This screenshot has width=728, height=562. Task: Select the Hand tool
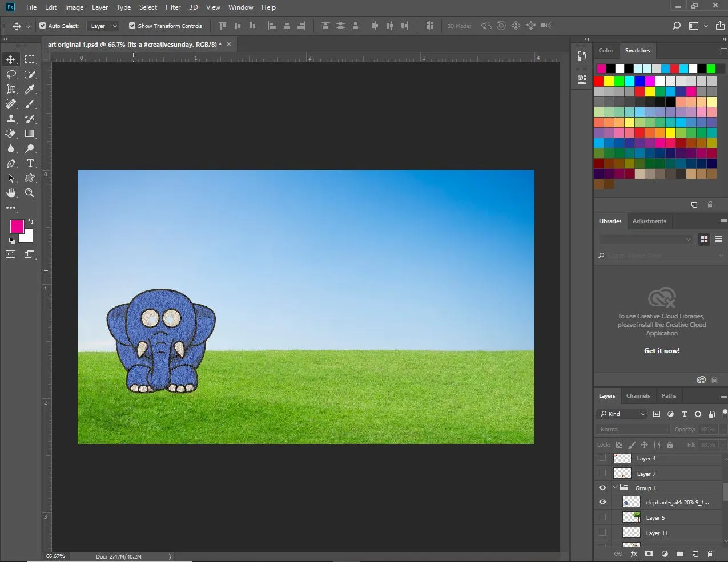click(x=11, y=193)
